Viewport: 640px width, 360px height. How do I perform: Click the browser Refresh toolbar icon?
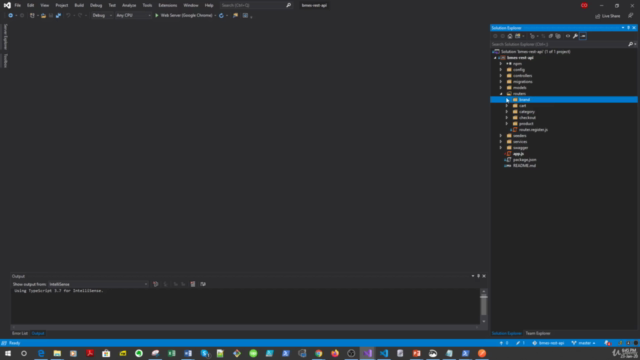click(221, 16)
